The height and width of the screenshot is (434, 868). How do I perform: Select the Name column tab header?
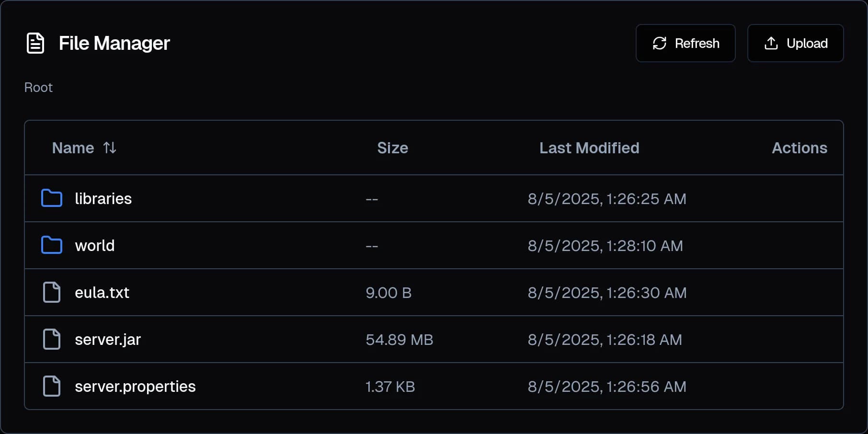click(73, 148)
